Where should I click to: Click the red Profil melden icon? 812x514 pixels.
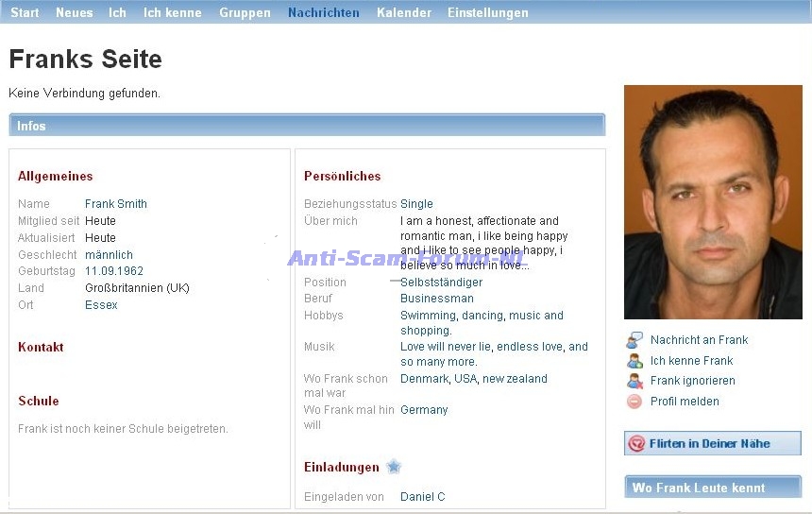coord(634,402)
